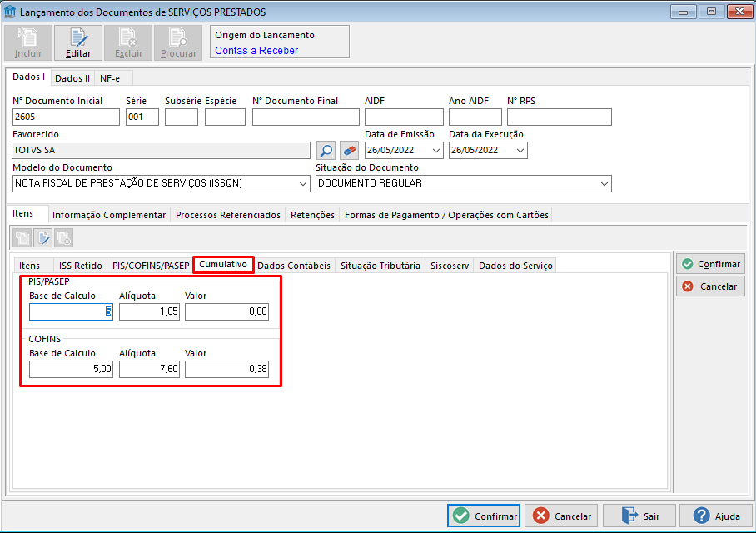This screenshot has width=756, height=533.
Task: Click the Favorecido field showing TOTVS SA
Action: pos(161,150)
